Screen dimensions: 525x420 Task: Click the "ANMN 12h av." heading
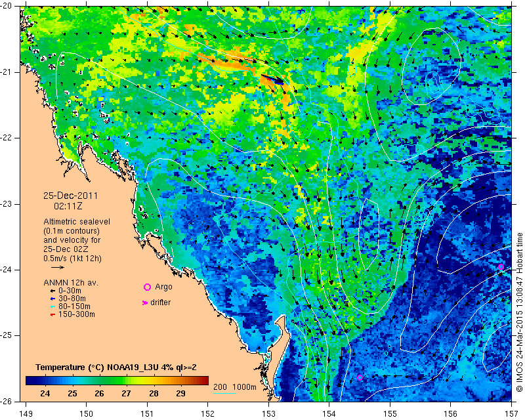71,283
